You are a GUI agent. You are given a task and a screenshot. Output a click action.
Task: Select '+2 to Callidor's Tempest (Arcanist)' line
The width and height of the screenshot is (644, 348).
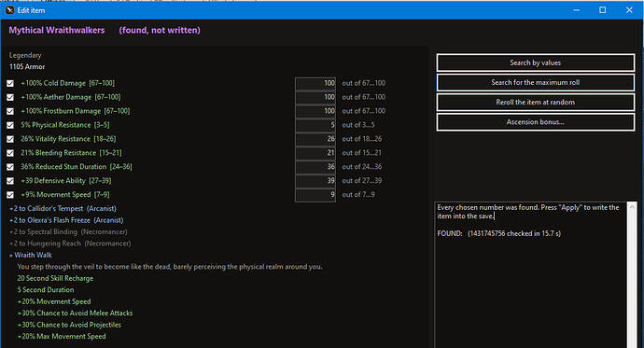click(63, 208)
